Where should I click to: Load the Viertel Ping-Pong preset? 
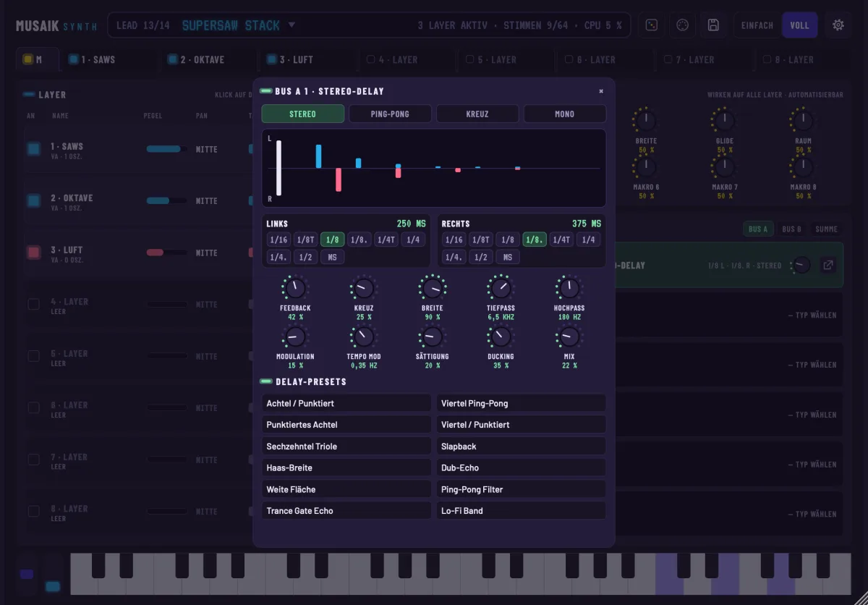522,403
